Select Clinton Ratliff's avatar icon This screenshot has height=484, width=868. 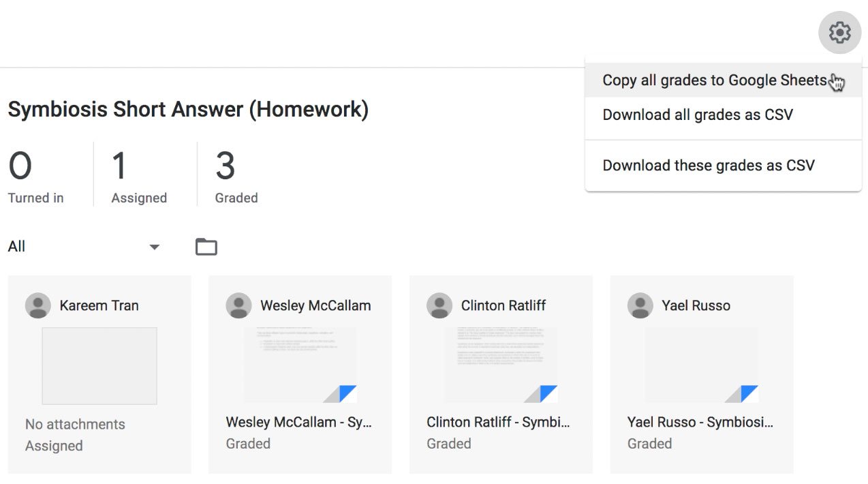coord(439,305)
